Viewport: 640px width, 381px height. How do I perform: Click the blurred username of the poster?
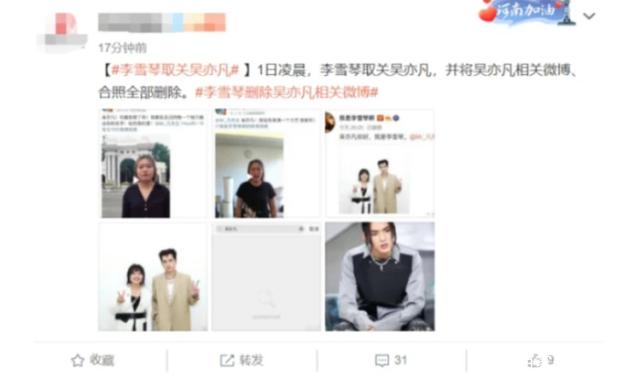click(x=162, y=22)
